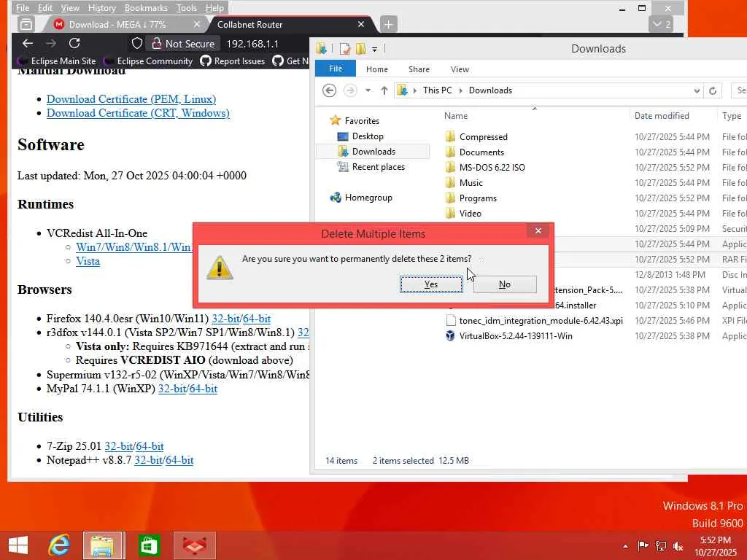This screenshot has height=560, width=747.
Task: Open the Explorer Home ribbon tab
Action: (x=377, y=69)
